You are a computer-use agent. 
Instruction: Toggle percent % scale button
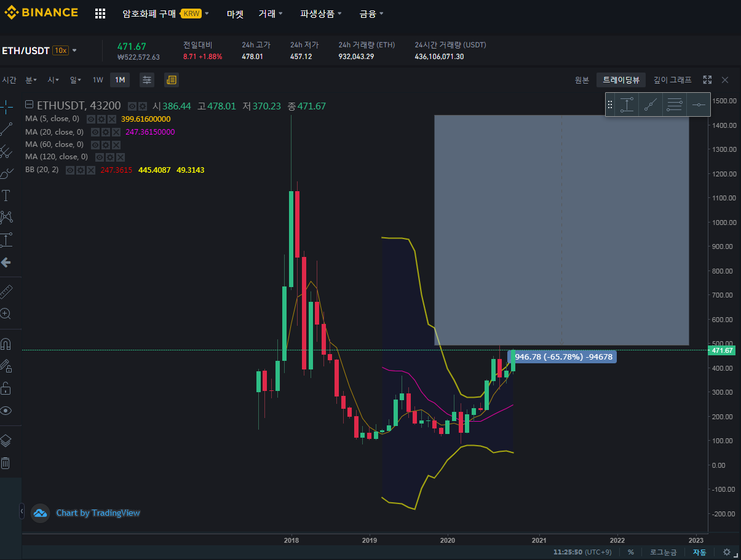pyautogui.click(x=630, y=552)
